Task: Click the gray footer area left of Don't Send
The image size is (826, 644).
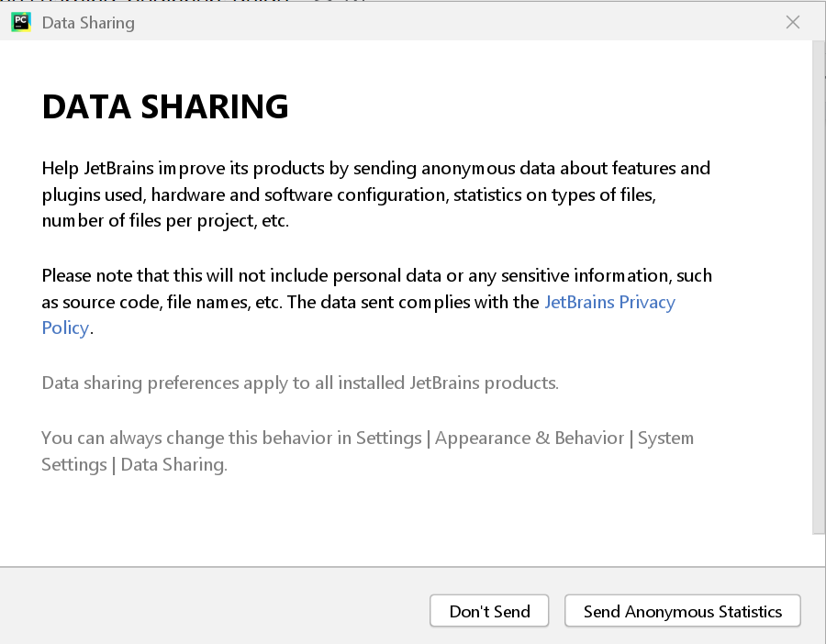Action: (x=211, y=610)
